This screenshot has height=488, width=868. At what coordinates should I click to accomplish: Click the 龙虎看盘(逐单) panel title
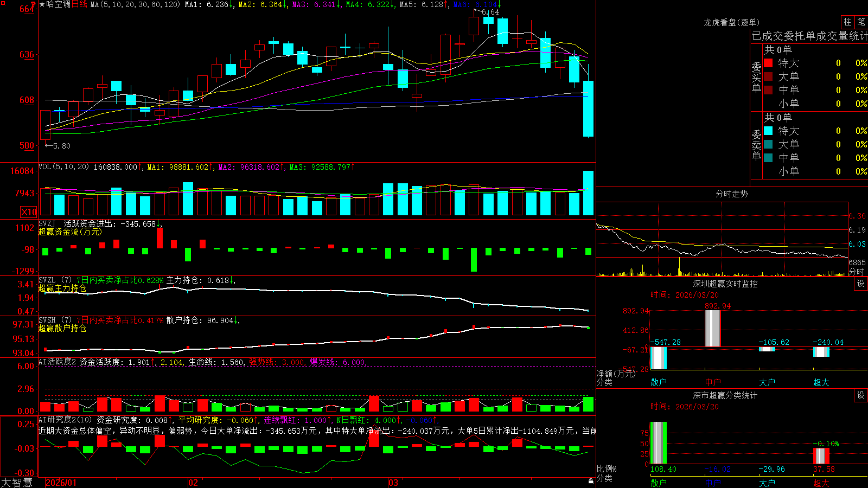click(x=731, y=22)
